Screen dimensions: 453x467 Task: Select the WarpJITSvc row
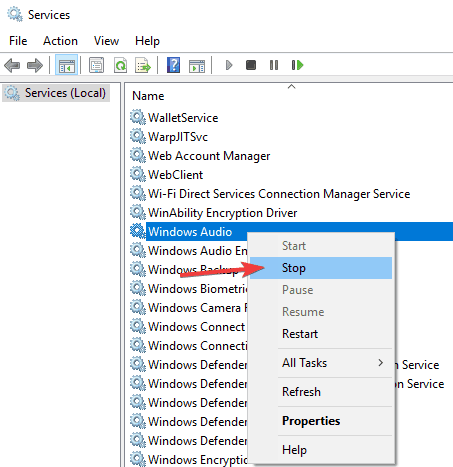coord(178,137)
